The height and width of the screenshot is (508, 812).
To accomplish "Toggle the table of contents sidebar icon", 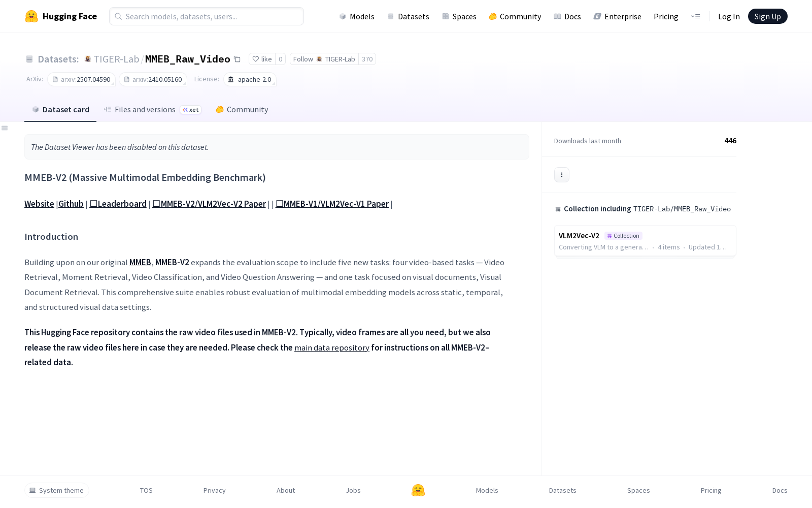I will tap(5, 128).
